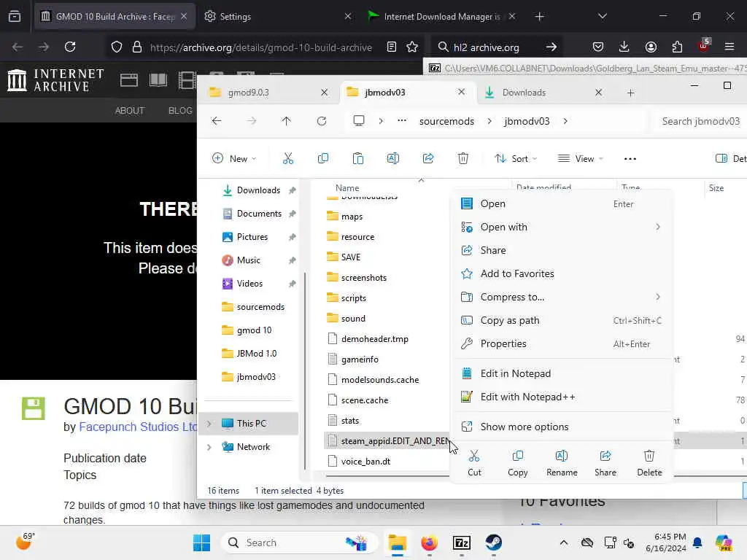Viewport: 747px width, 560px height.
Task: Open a new Firefox tab
Action: click(539, 17)
